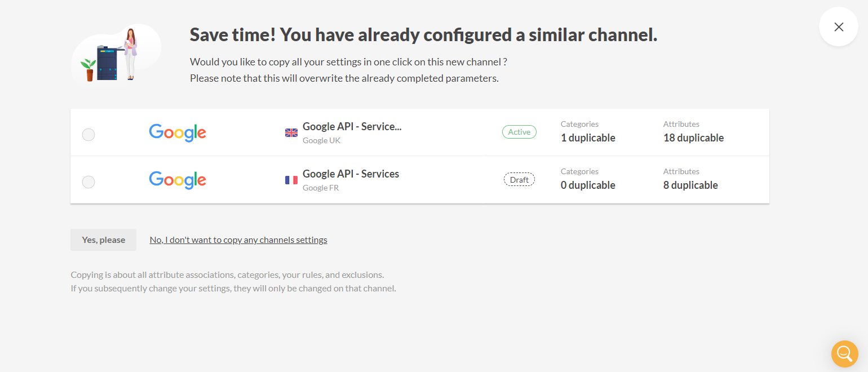This screenshot has width=868, height=372.
Task: Click the truncated "Google API - Service..." title
Action: pyautogui.click(x=352, y=127)
